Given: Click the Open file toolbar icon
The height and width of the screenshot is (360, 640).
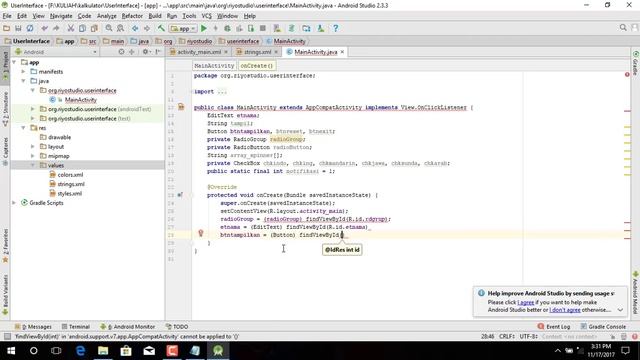Looking at the screenshot, I should (6, 28).
